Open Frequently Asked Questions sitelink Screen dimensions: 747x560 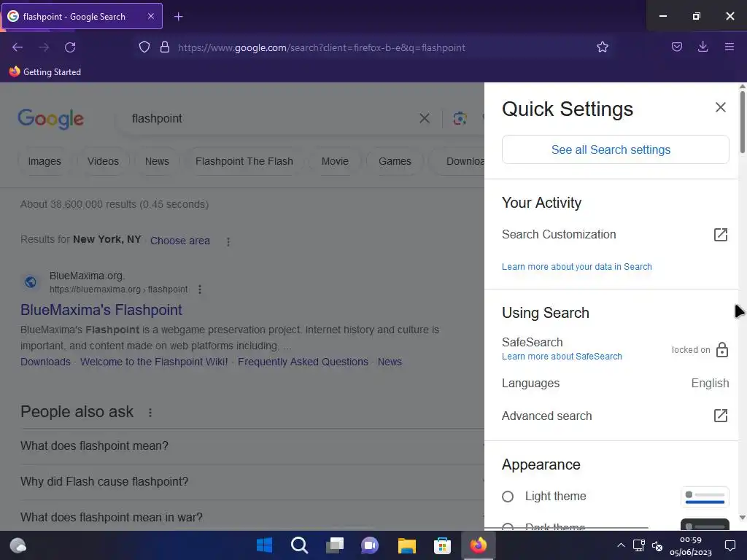click(303, 362)
